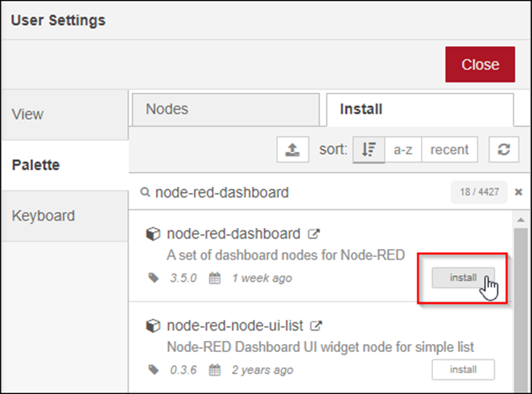Click the scrollbar up arrow

[521, 220]
